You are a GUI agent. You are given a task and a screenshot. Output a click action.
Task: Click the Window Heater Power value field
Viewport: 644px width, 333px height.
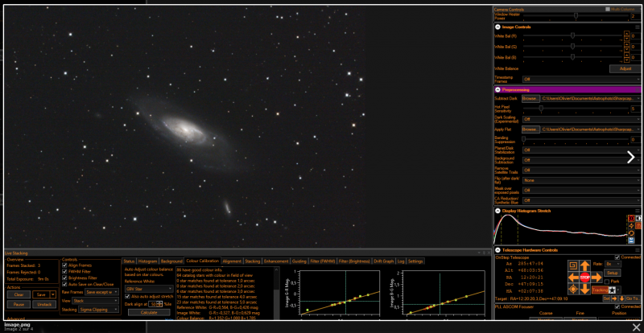tap(636, 16)
